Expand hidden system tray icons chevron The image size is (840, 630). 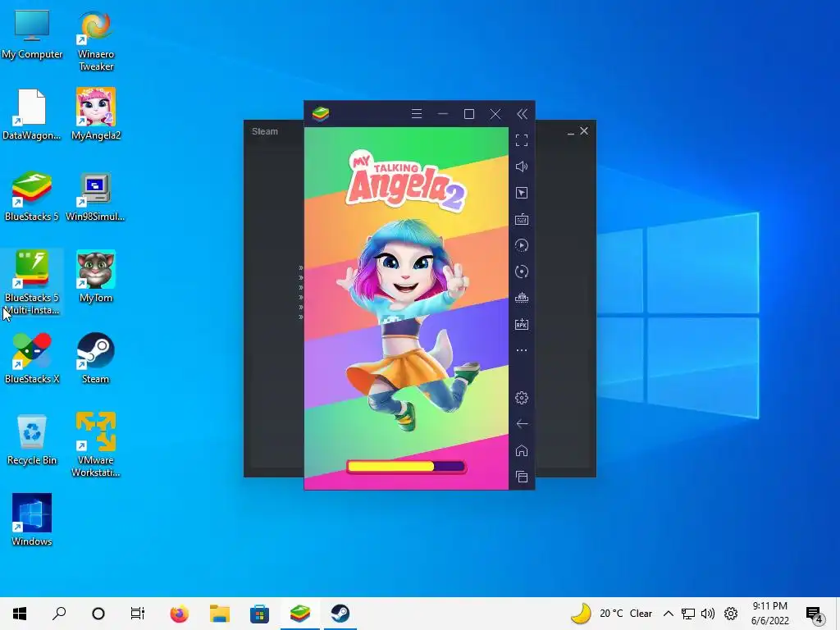[668, 614]
